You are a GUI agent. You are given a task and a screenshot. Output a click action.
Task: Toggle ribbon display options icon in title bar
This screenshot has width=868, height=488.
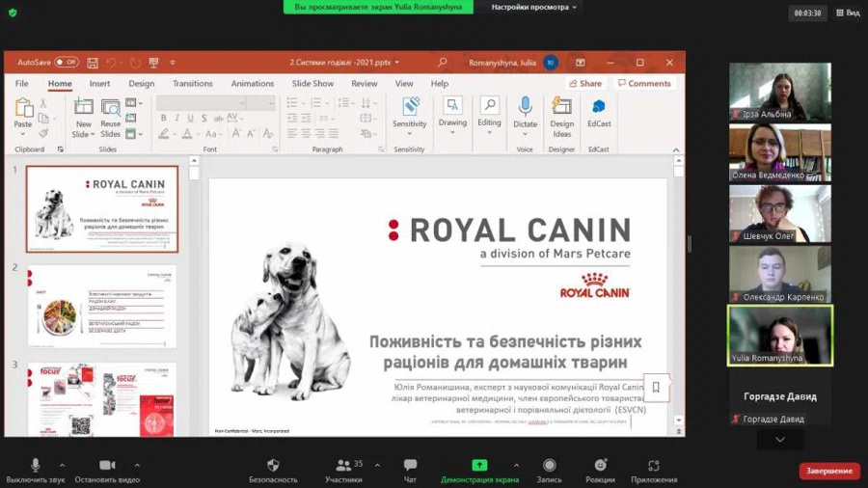click(581, 63)
